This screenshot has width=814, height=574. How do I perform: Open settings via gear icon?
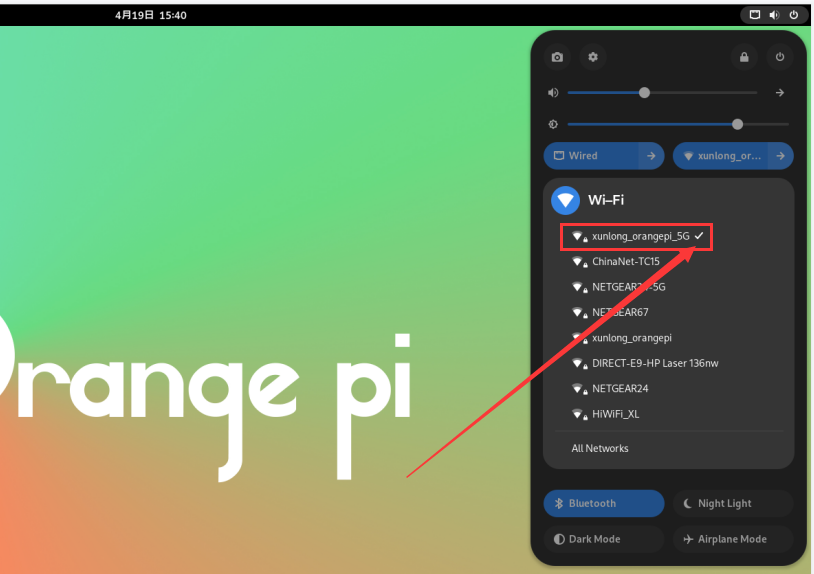click(x=593, y=57)
